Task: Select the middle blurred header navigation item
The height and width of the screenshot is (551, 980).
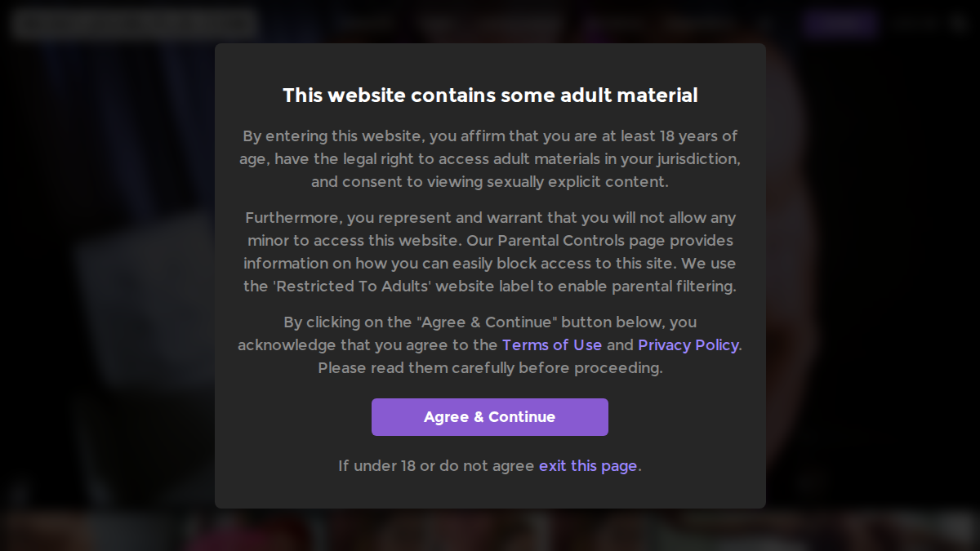Action: click(x=490, y=24)
